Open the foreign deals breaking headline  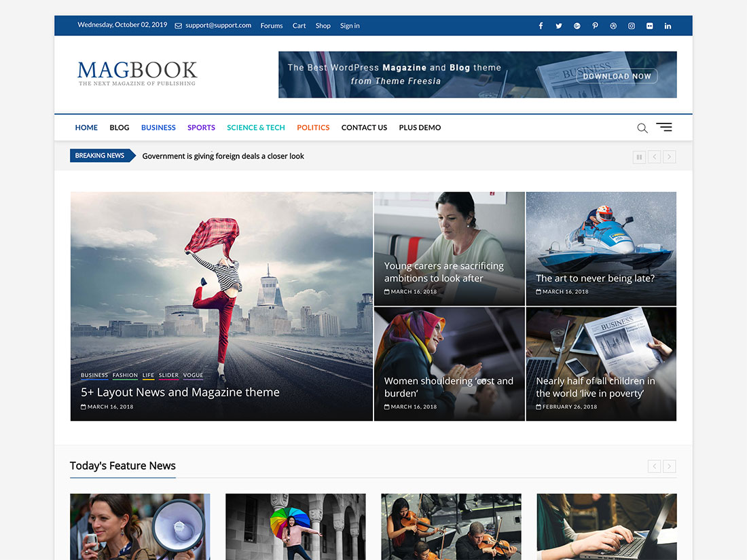223,156
